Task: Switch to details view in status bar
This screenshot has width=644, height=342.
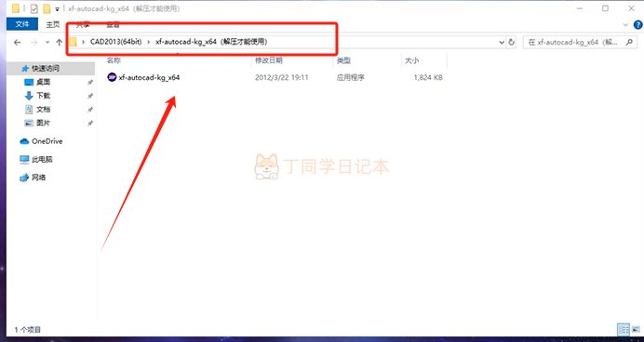Action: point(624,329)
